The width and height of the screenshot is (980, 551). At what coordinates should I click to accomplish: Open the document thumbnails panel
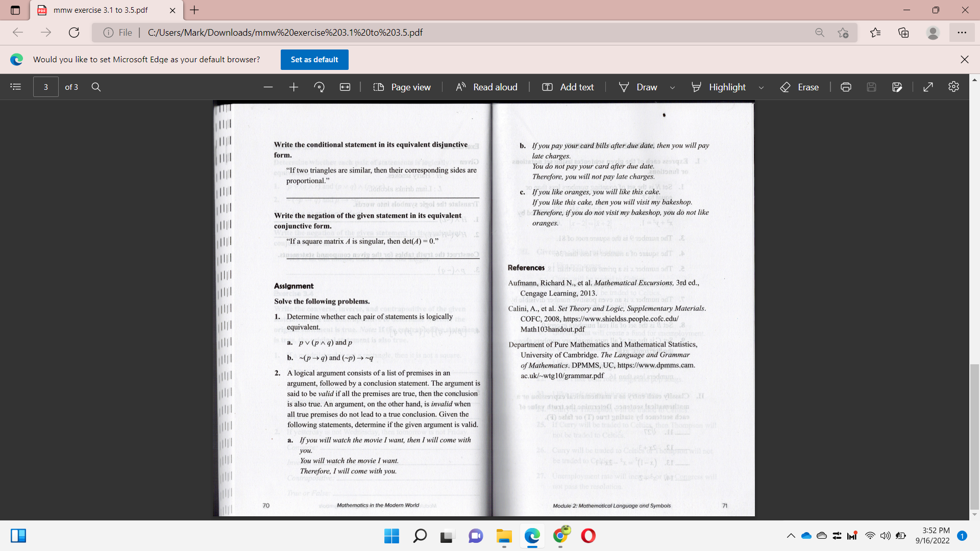pyautogui.click(x=15, y=87)
